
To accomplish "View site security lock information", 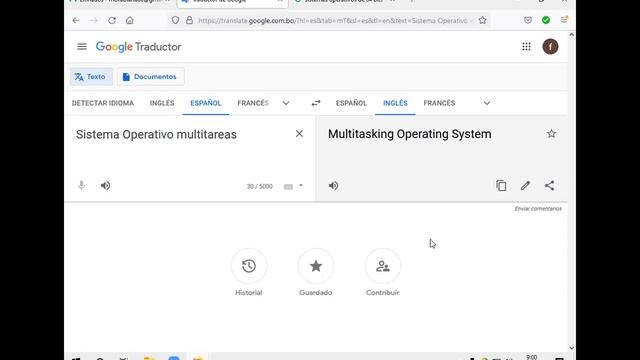I will click(x=189, y=20).
